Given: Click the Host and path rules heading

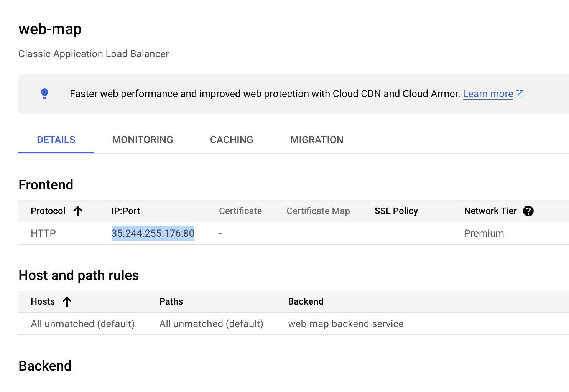Looking at the screenshot, I should pos(79,275).
